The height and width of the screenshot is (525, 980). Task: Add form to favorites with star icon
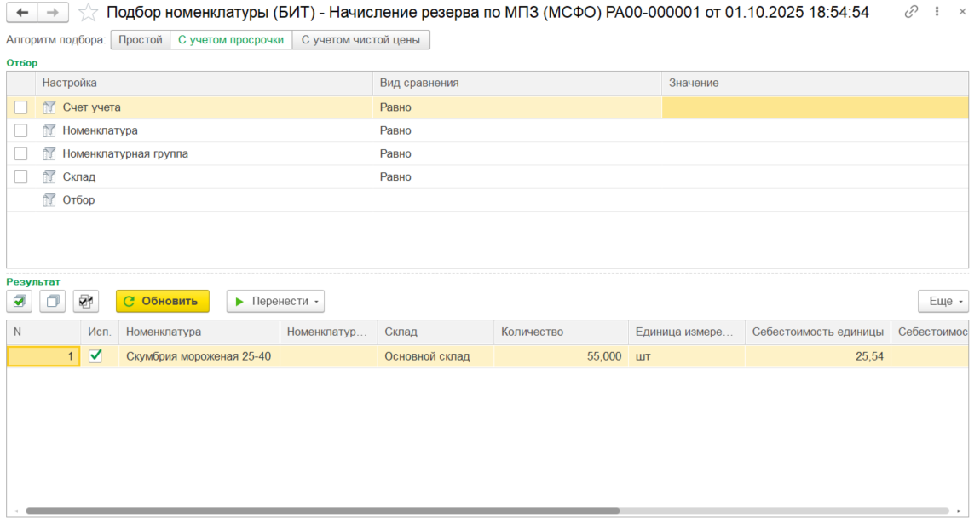[87, 12]
